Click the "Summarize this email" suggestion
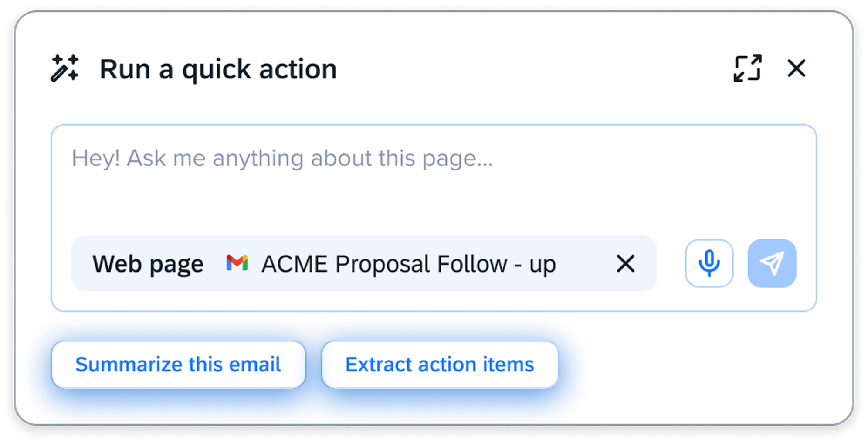Image resolution: width=868 pixels, height=443 pixels. [178, 365]
